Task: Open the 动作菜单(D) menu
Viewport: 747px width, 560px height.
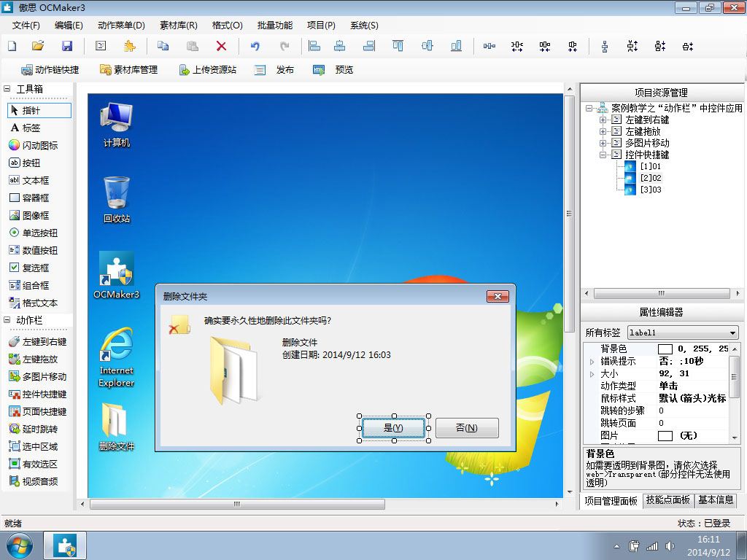Action: point(121,26)
